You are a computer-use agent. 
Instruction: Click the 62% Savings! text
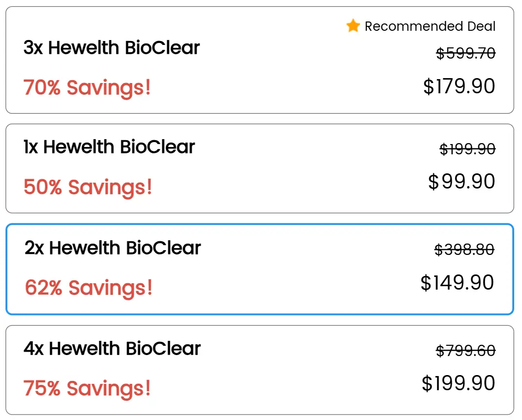click(x=88, y=288)
